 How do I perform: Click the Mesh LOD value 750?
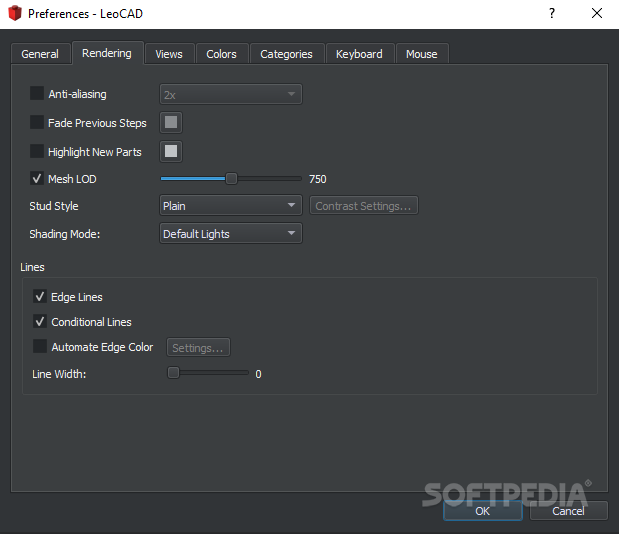[x=318, y=179]
